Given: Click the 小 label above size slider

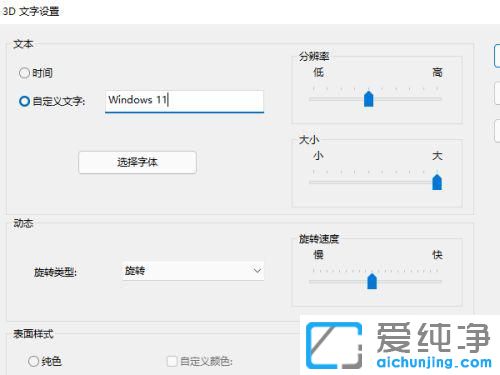Looking at the screenshot, I should [318, 155].
